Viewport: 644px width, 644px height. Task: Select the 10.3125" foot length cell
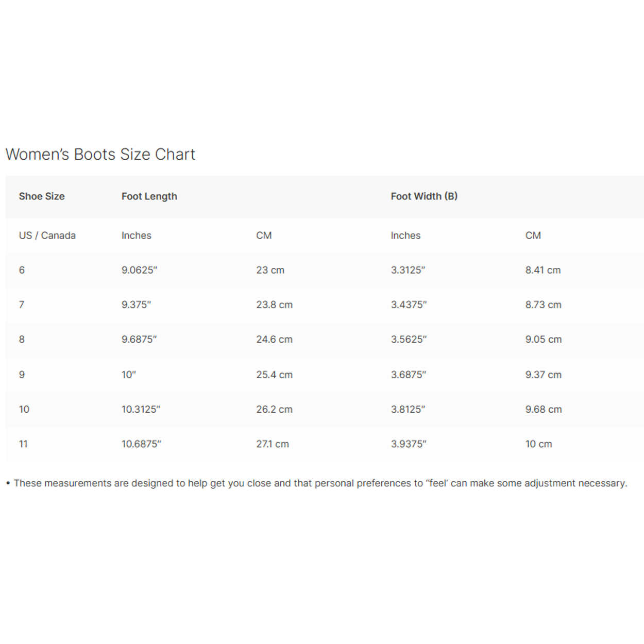click(x=141, y=410)
